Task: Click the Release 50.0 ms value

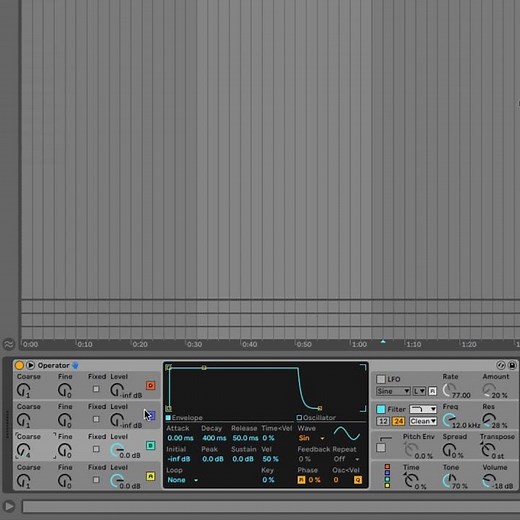Action: pos(245,438)
